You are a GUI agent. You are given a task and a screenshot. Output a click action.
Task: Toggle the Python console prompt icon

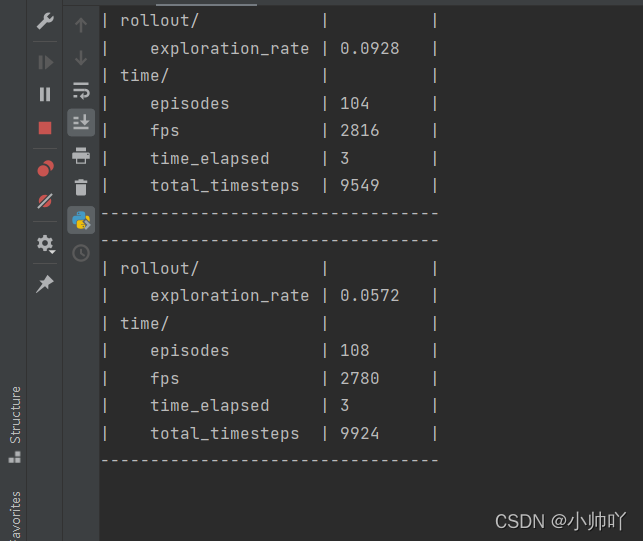tap(81, 220)
